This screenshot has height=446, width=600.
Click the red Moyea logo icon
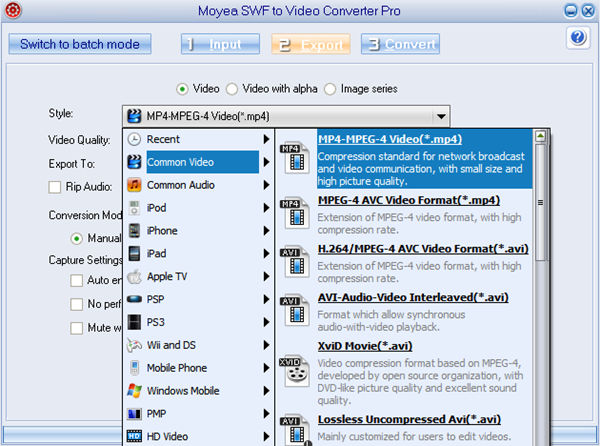pos(13,10)
